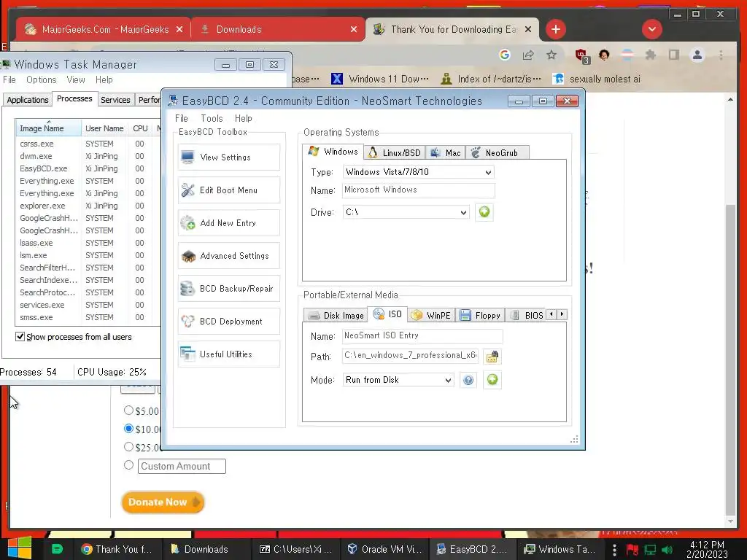
Task: Open Chrome extensions puzzle icon
Action: coord(650,55)
